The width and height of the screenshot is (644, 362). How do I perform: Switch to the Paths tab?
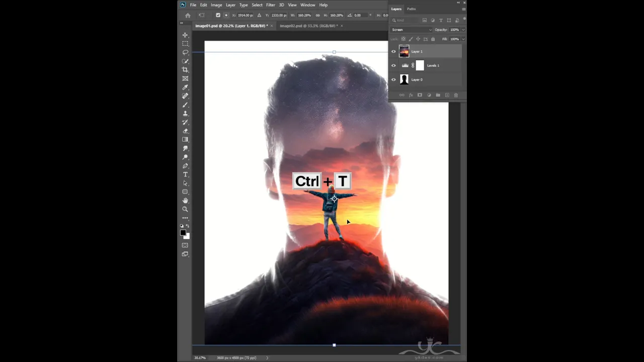[x=411, y=9]
